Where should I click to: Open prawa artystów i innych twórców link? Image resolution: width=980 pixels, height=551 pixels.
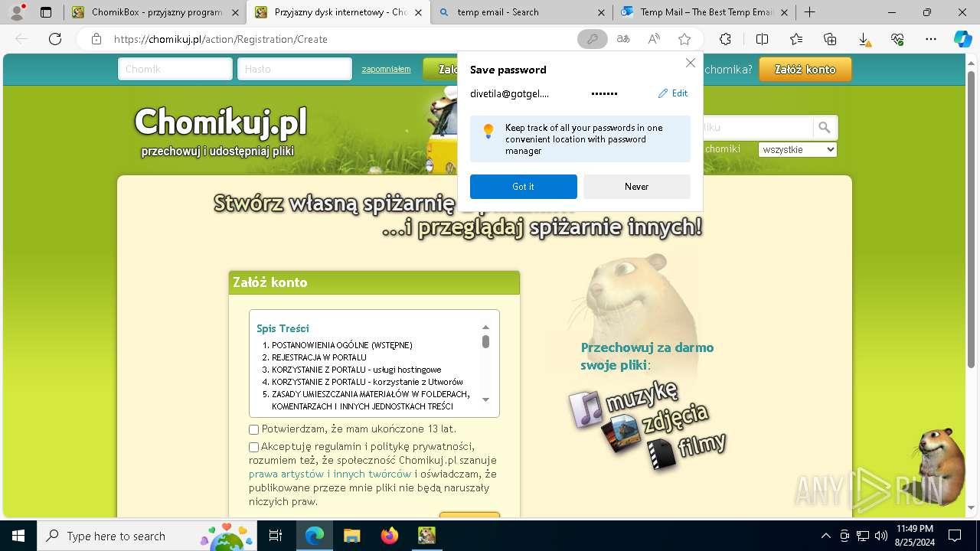tap(330, 474)
